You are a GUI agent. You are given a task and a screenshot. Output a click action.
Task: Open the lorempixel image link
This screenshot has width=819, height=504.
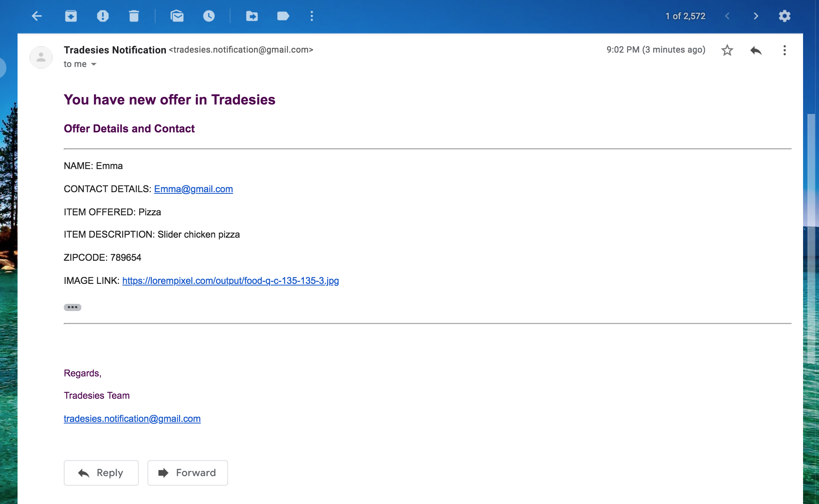[x=230, y=281]
